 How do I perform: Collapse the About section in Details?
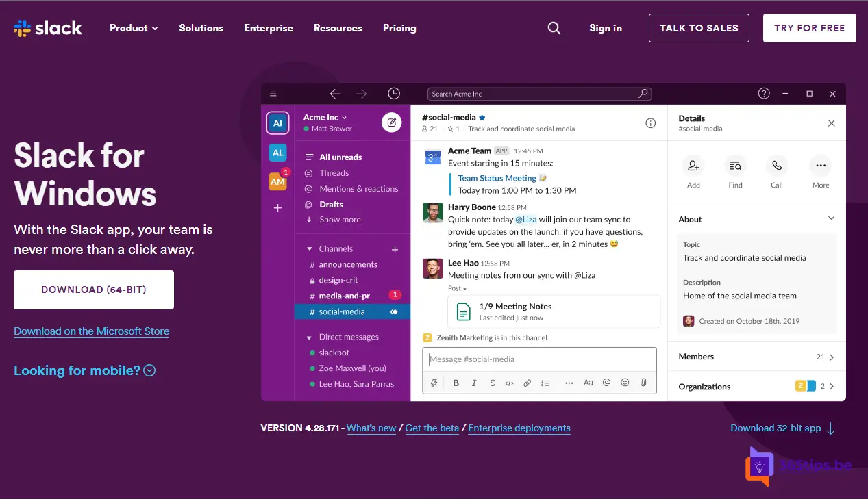tap(831, 218)
